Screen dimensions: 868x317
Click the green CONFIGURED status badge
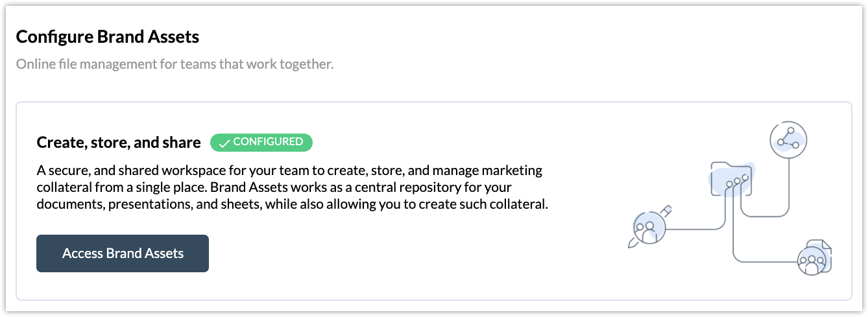pyautogui.click(x=261, y=143)
